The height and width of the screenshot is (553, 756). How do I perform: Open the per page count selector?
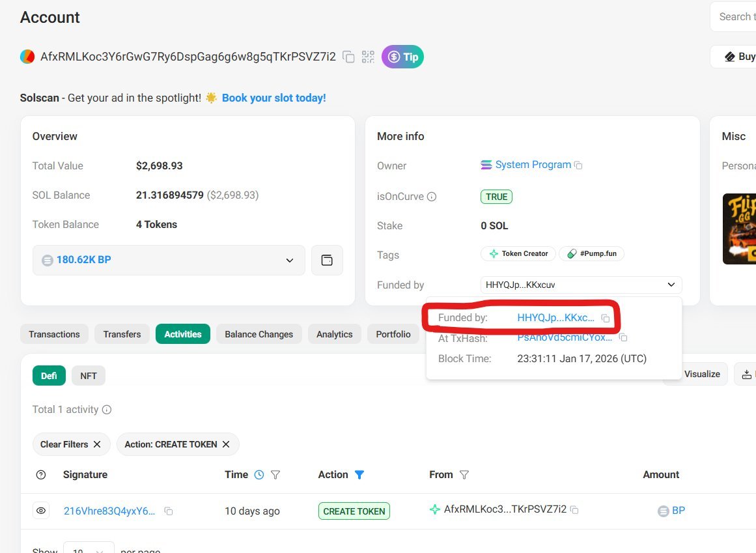click(89, 550)
